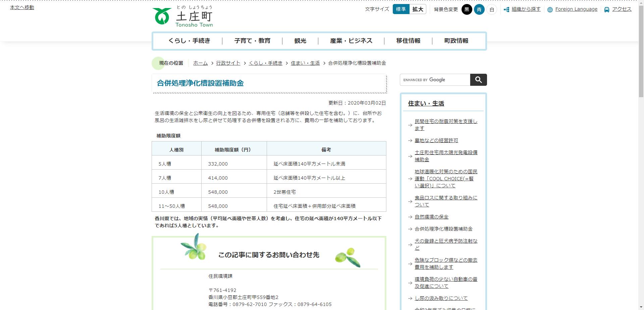
Task: Click the bus icon beside アクセス
Action: (x=606, y=10)
